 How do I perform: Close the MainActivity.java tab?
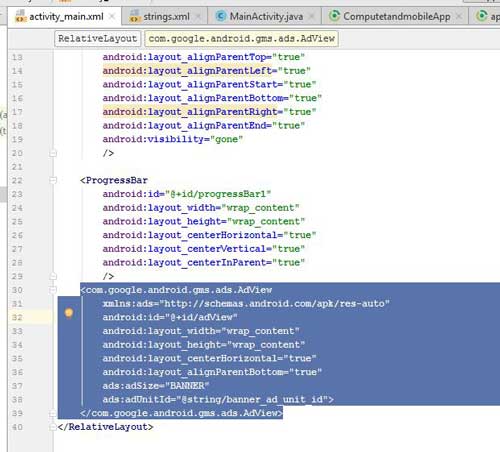coord(312,16)
